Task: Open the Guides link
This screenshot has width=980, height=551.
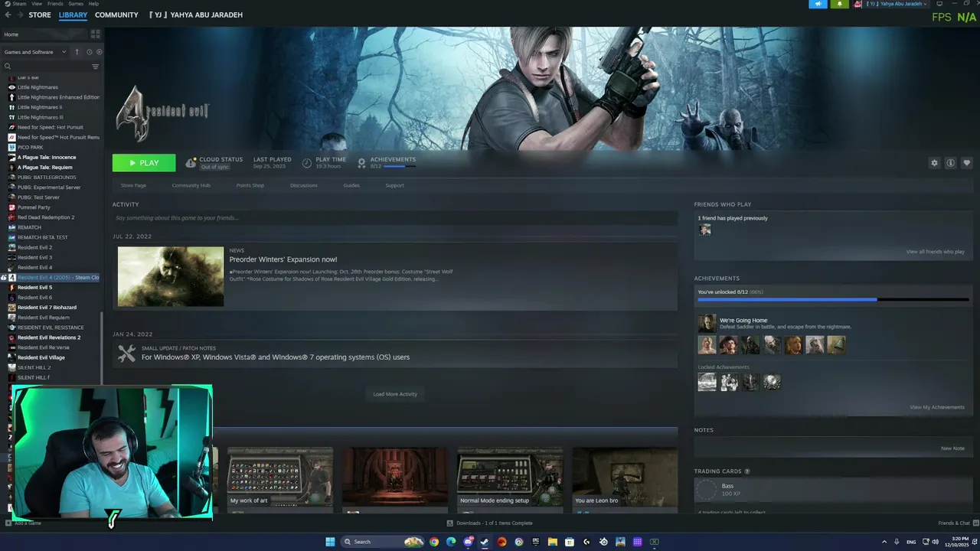Action: click(351, 185)
